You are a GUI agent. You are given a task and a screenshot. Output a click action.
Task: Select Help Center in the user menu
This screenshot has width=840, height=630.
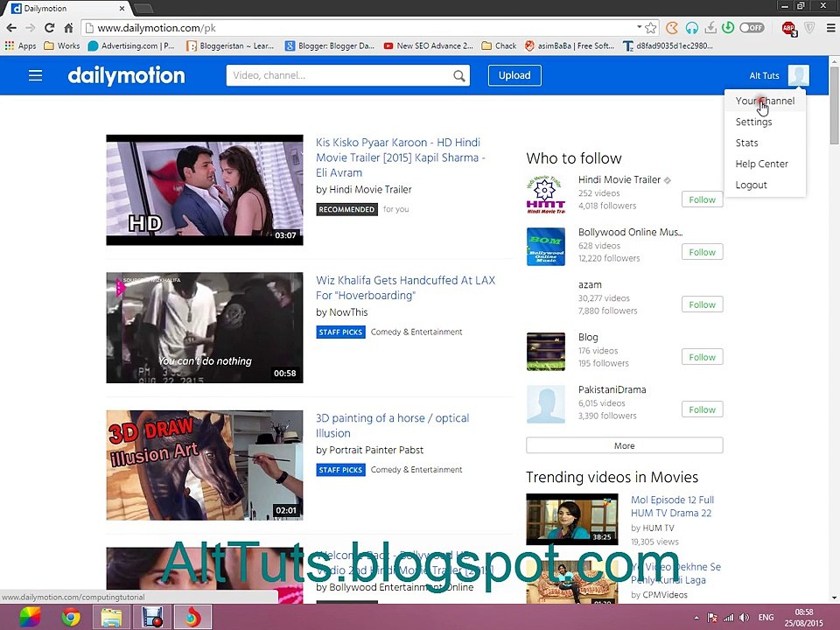765,164
